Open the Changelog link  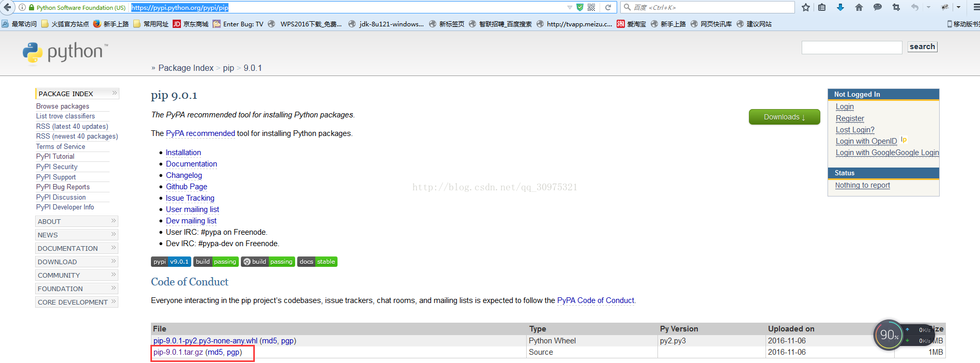(x=184, y=175)
